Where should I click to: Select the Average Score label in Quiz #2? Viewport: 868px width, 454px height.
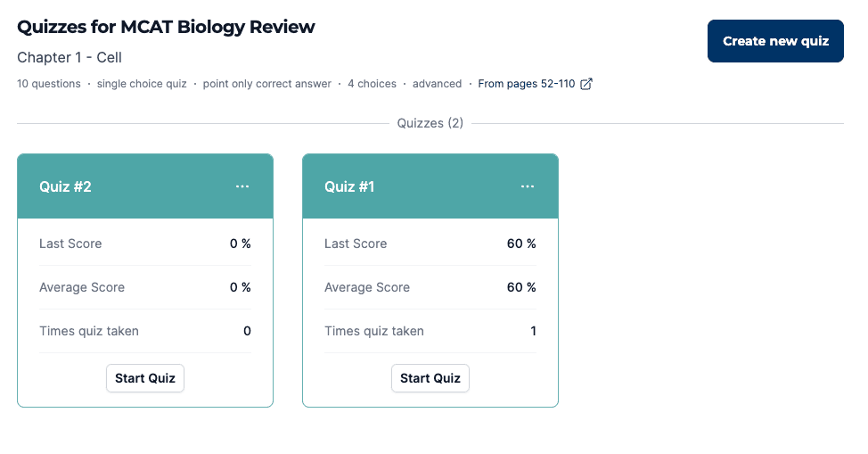pos(82,287)
